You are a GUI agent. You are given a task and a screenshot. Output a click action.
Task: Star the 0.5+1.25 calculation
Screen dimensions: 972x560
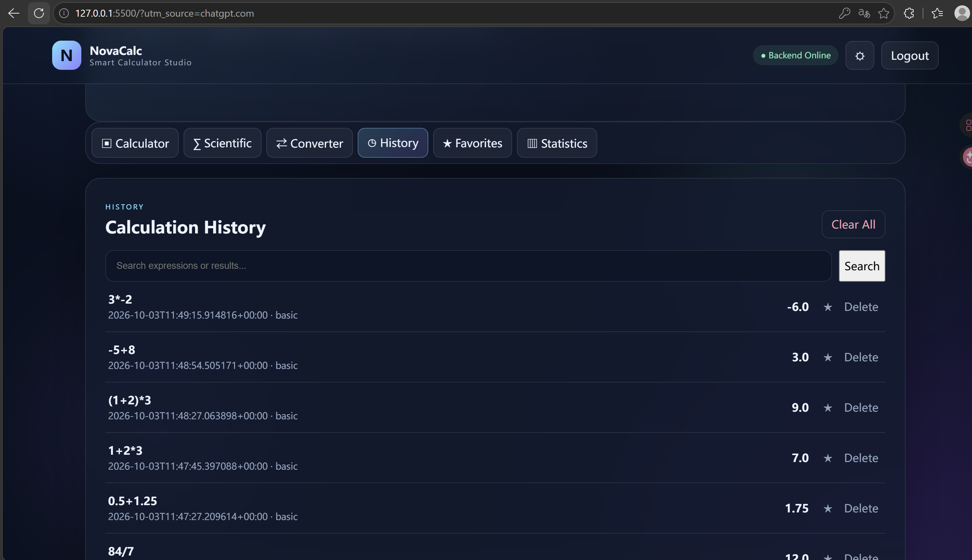coord(828,509)
